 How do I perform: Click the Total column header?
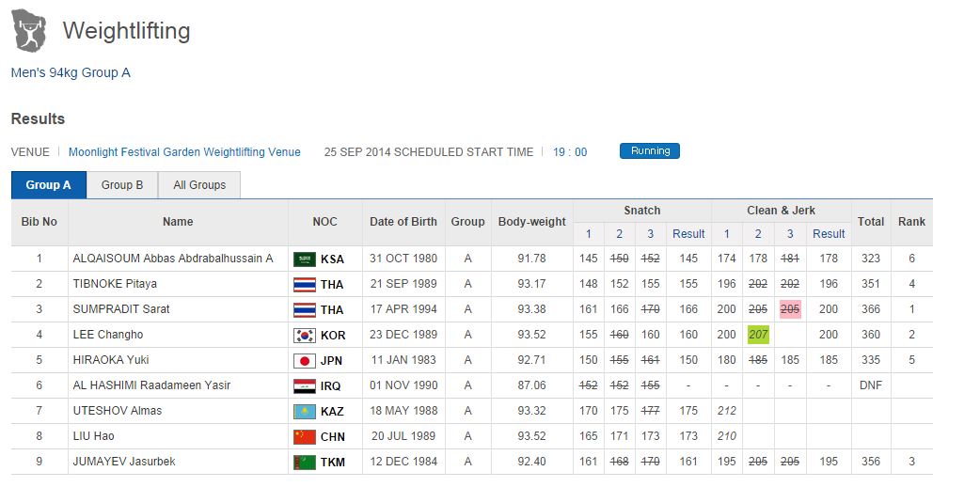click(x=871, y=222)
